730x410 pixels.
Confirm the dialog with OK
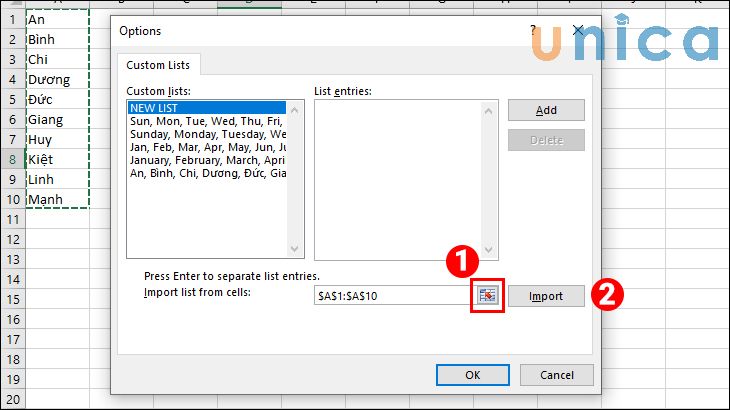(x=473, y=375)
